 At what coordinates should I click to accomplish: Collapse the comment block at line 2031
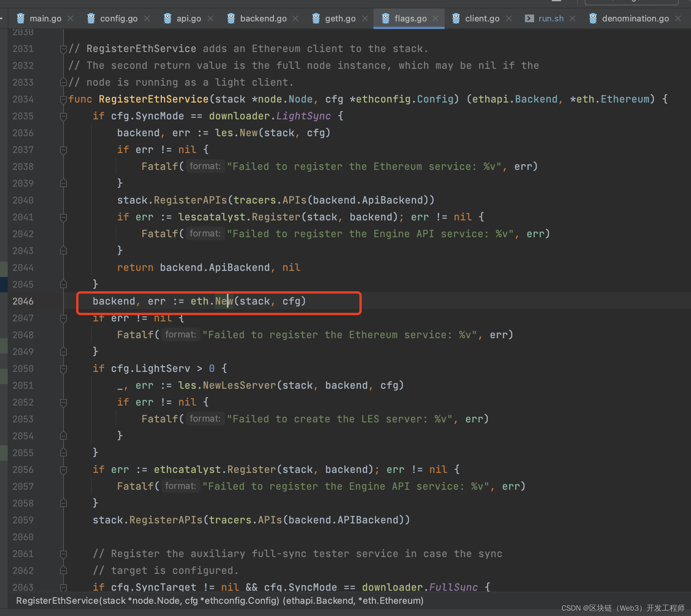(x=64, y=49)
